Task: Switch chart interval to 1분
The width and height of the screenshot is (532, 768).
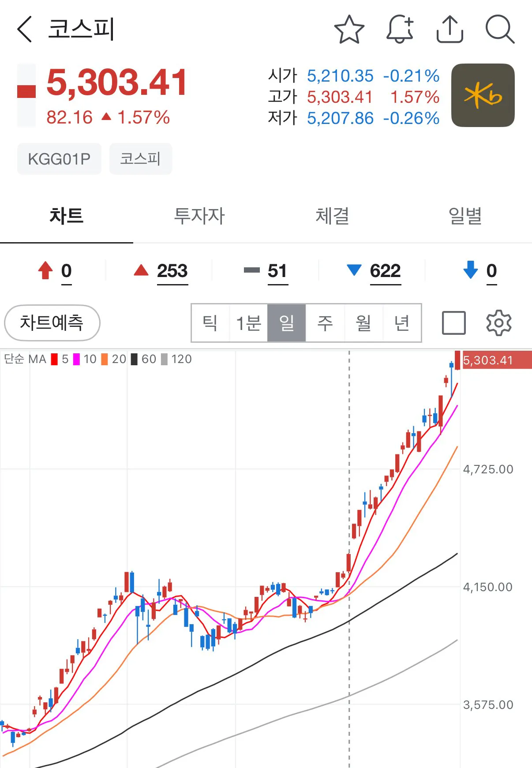Action: tap(248, 323)
